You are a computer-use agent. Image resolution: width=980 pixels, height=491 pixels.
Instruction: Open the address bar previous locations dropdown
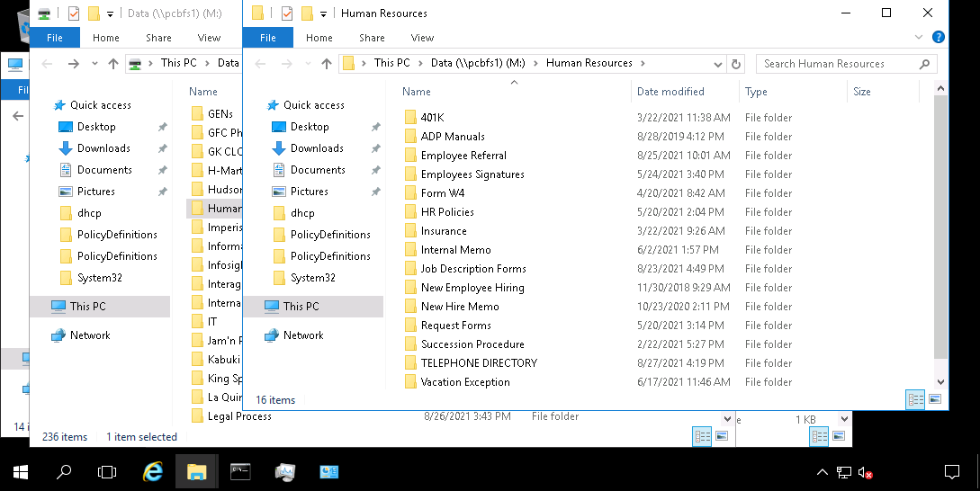[718, 64]
